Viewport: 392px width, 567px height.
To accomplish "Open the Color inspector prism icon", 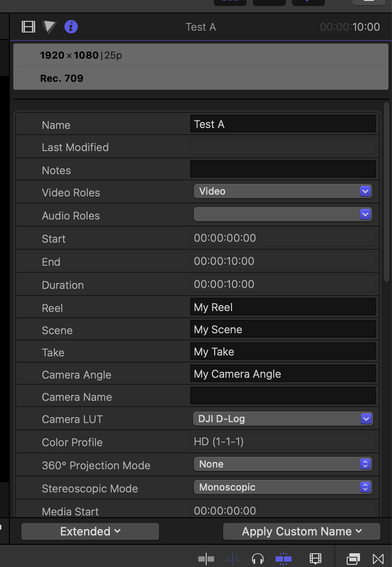I will [x=49, y=27].
